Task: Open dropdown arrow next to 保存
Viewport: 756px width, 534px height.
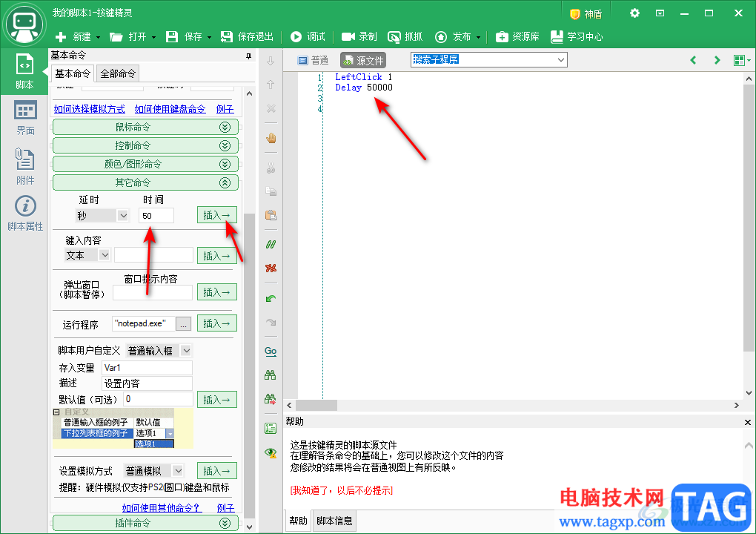Action: [x=210, y=37]
